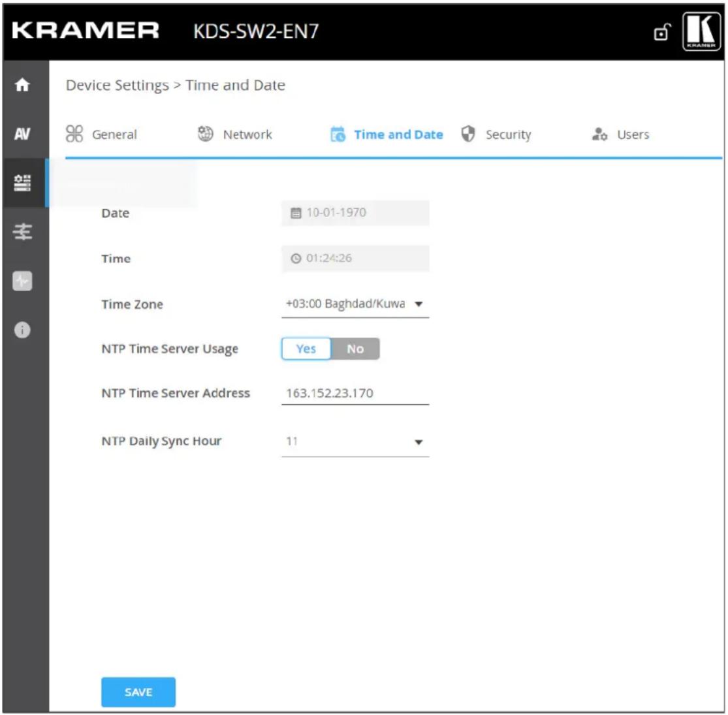The height and width of the screenshot is (715, 728).
Task: Open the AV sidebar section
Action: [22, 134]
